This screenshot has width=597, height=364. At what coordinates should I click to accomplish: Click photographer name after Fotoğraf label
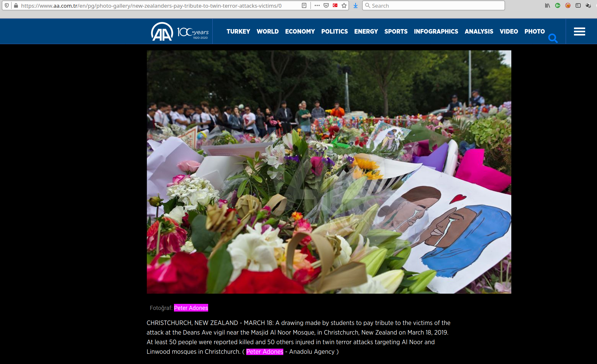pyautogui.click(x=191, y=308)
